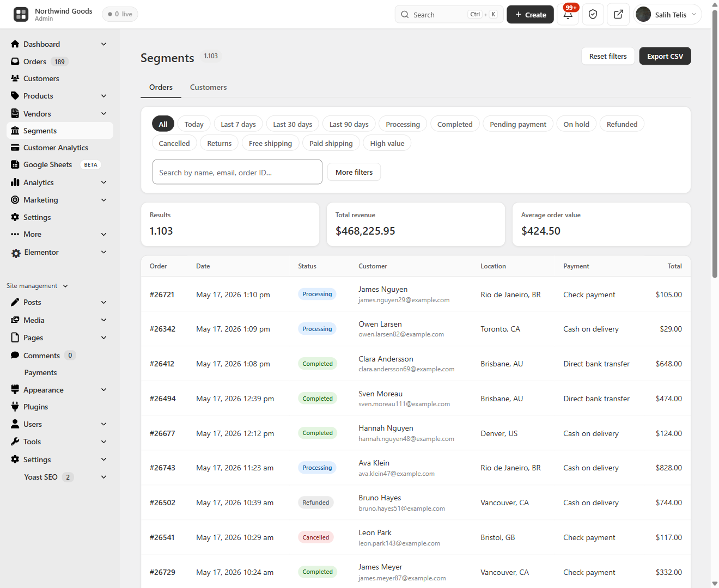
Task: Click the order search input field
Action: [237, 172]
